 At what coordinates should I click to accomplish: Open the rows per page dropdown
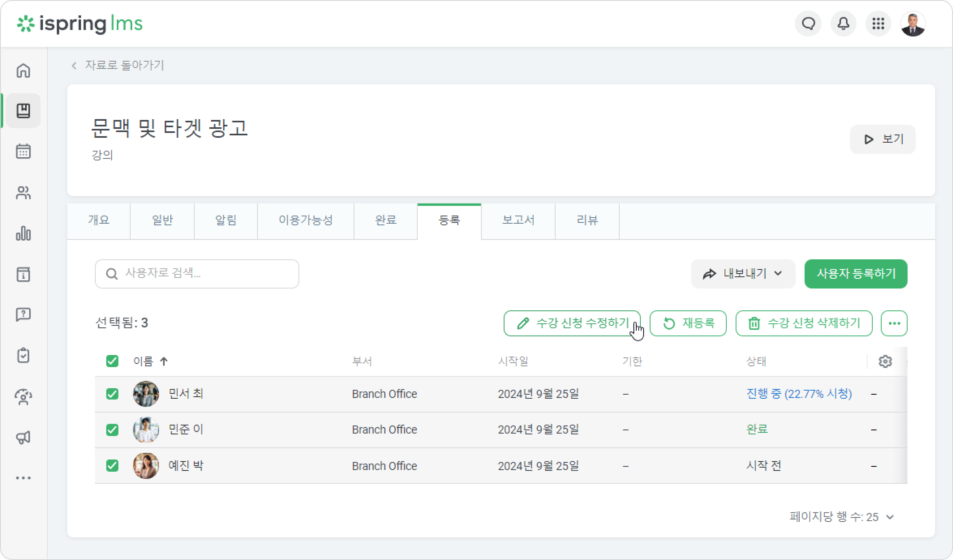click(842, 517)
